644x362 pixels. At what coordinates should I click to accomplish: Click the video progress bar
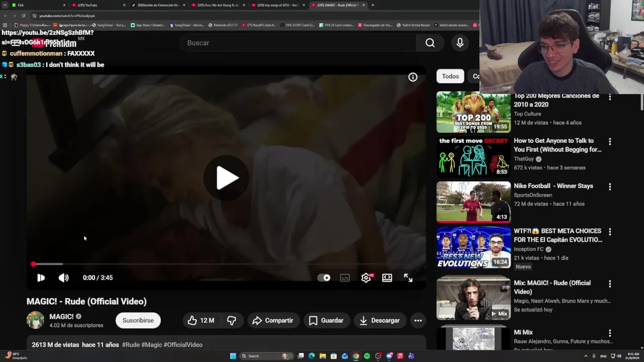(x=226, y=264)
